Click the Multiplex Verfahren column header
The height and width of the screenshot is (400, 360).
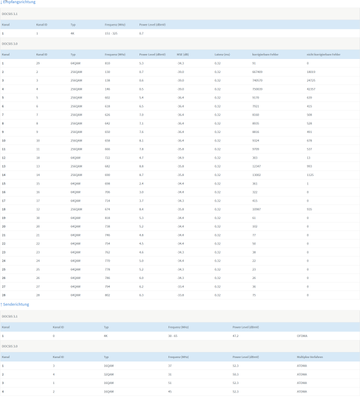[310, 357]
